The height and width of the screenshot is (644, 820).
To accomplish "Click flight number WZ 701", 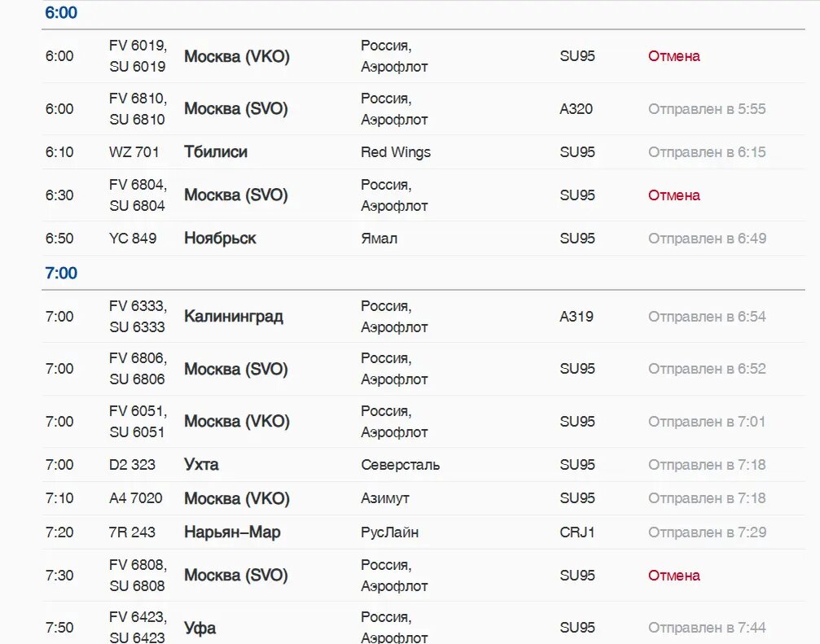I will (x=134, y=152).
